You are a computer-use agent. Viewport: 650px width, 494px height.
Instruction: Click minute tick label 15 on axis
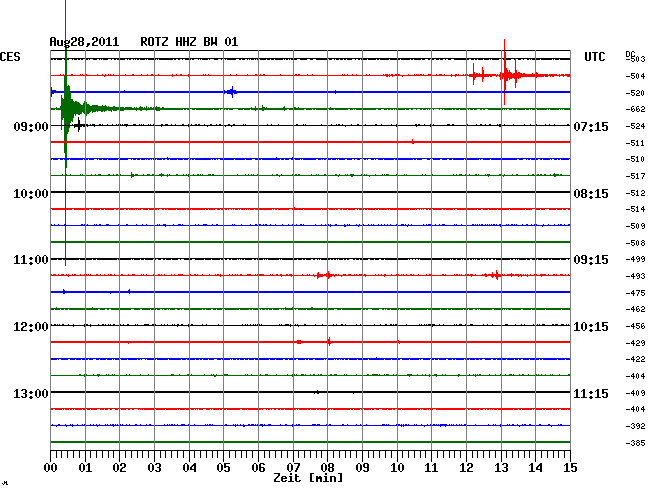click(x=570, y=467)
